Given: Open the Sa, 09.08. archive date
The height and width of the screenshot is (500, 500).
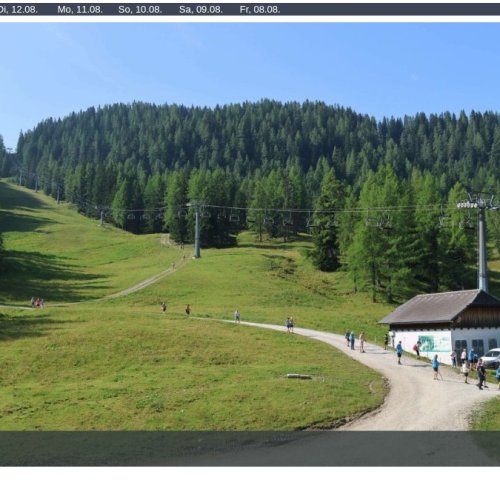Looking at the screenshot, I should (x=201, y=10).
